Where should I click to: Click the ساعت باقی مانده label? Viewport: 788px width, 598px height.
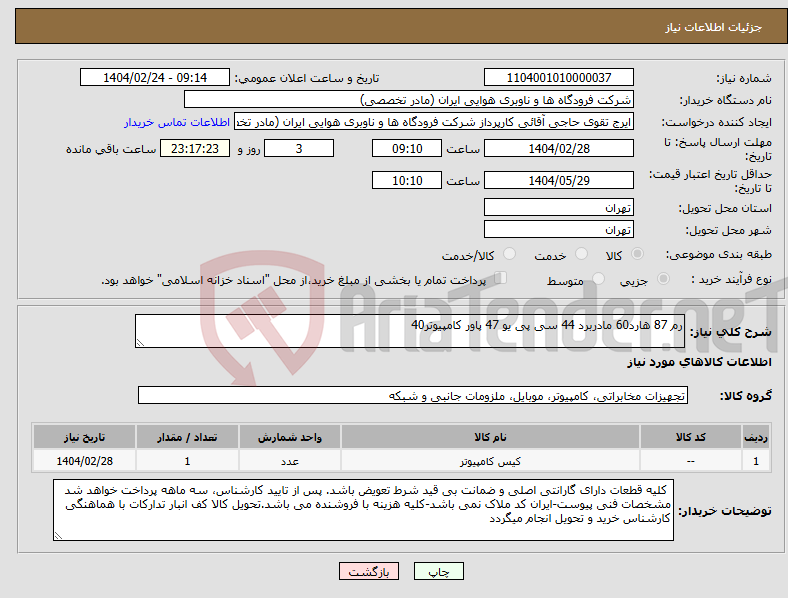(111, 149)
